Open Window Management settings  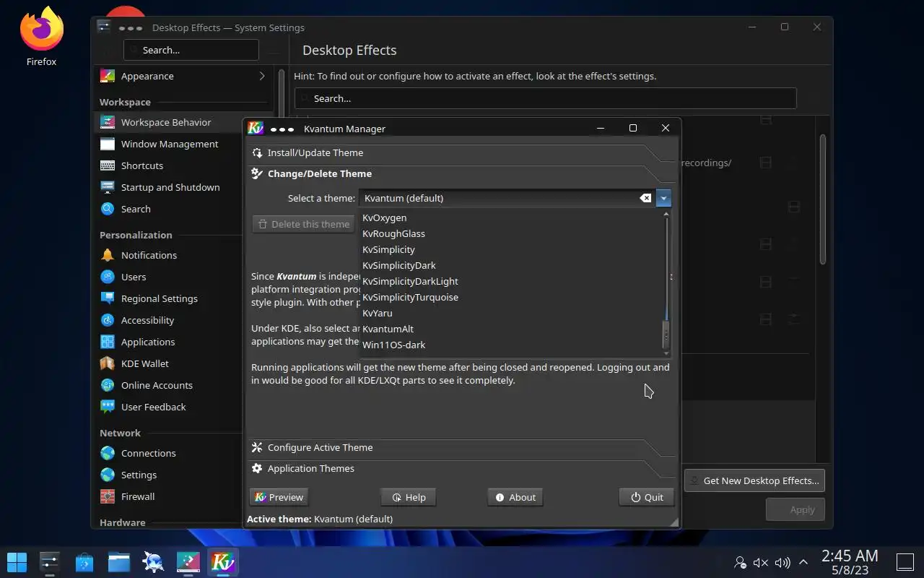click(168, 144)
